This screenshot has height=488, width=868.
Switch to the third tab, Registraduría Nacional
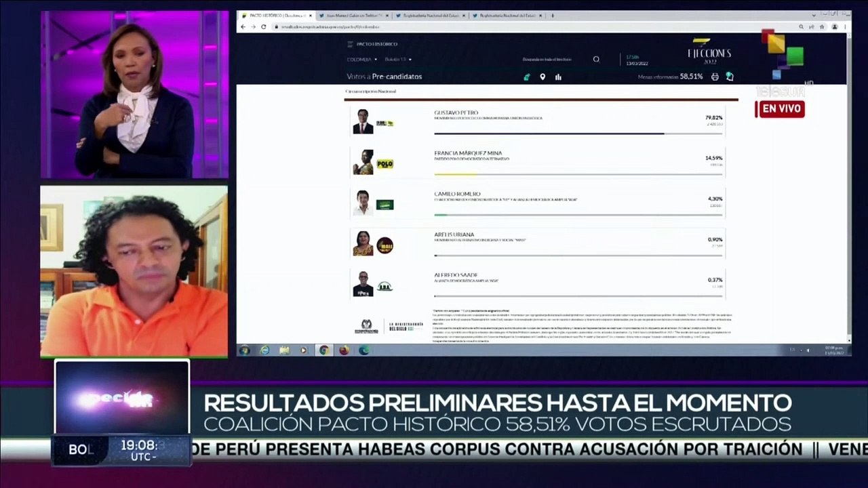(x=431, y=16)
